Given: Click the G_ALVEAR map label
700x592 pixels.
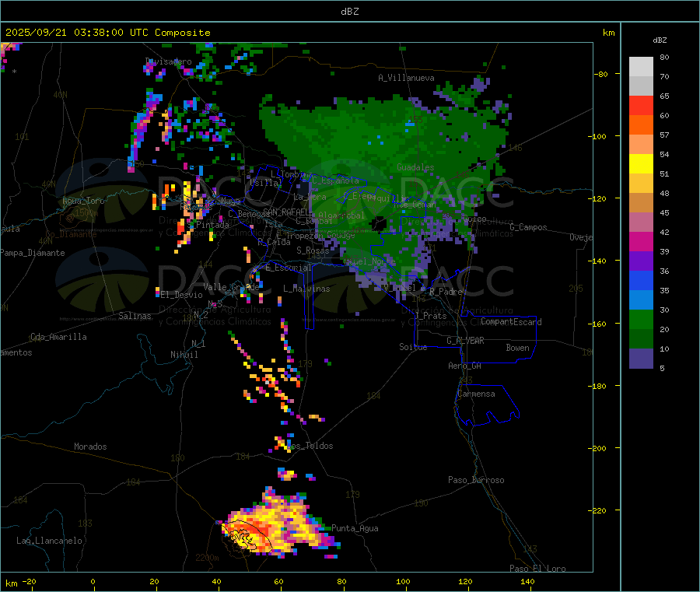Looking at the screenshot, I should point(465,341).
